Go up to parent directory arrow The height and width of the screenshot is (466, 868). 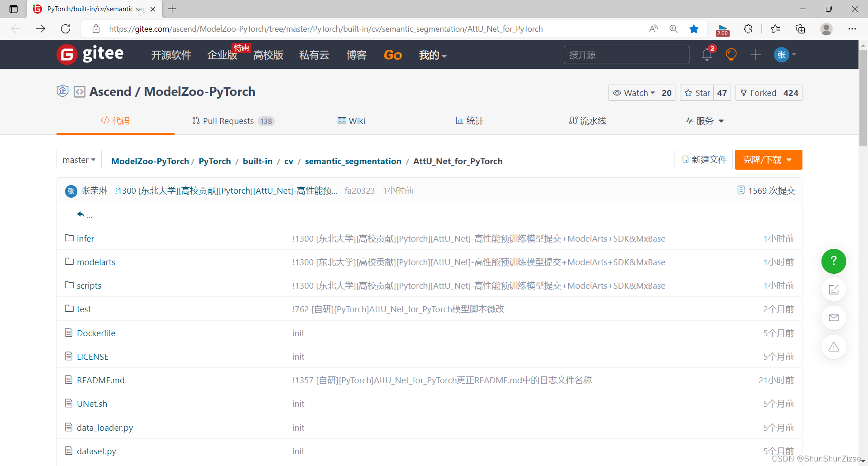(x=80, y=214)
